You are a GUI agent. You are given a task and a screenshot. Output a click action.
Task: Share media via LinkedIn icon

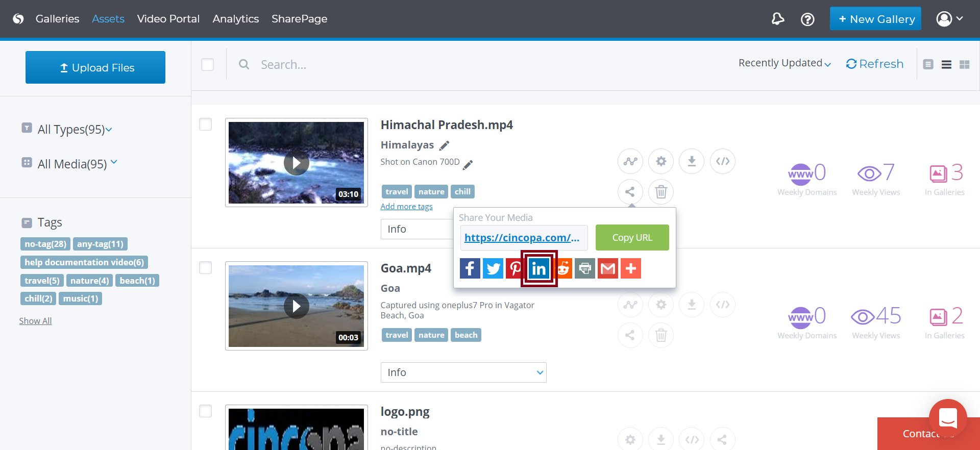538,268
